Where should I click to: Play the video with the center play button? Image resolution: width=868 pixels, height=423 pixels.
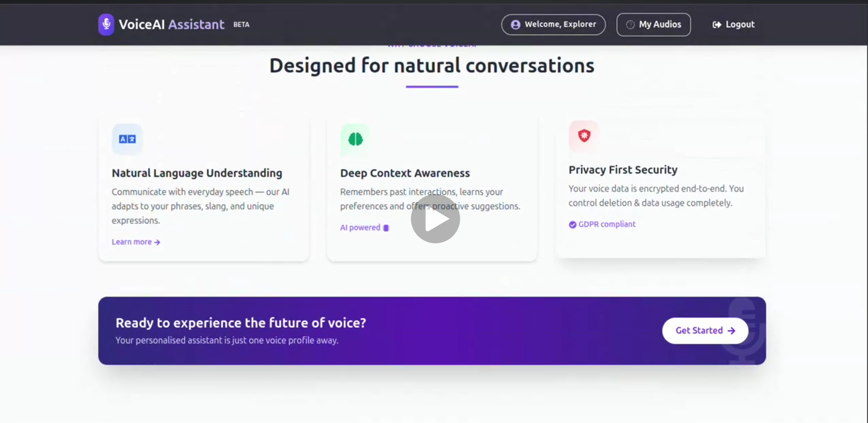(x=435, y=218)
